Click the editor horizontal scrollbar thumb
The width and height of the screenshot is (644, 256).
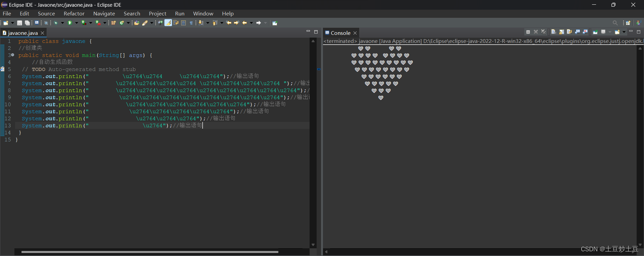(x=150, y=252)
